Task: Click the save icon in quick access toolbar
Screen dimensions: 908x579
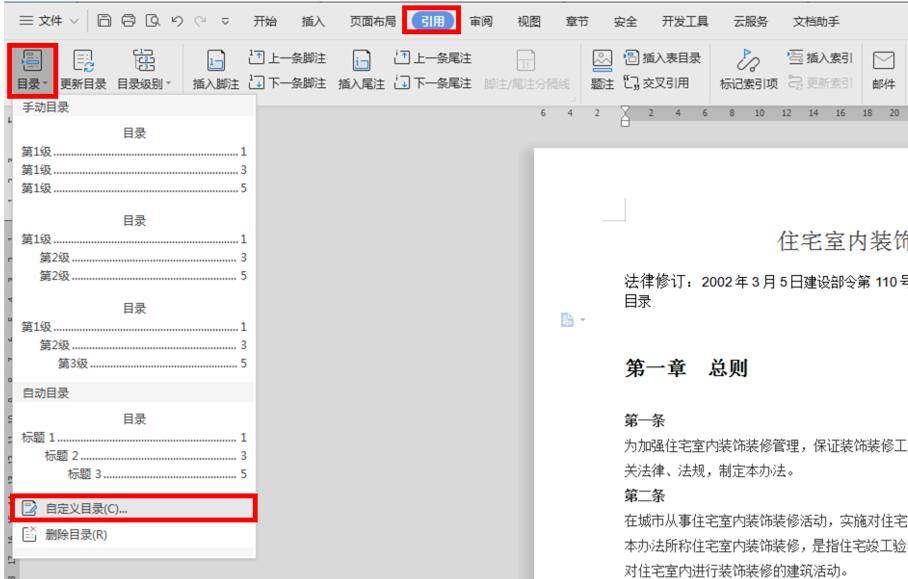Action: click(x=103, y=21)
